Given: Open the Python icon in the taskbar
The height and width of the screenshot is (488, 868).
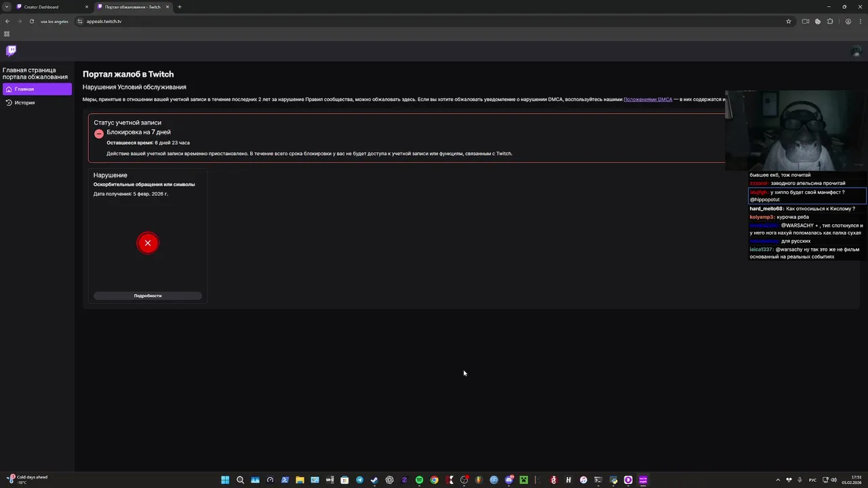Looking at the screenshot, I should click(613, 480).
